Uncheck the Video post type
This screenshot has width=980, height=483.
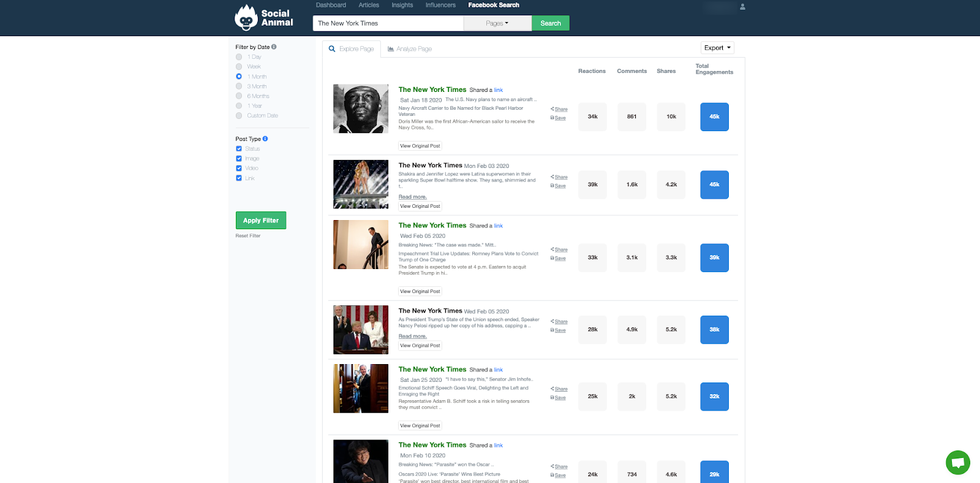pyautogui.click(x=239, y=169)
